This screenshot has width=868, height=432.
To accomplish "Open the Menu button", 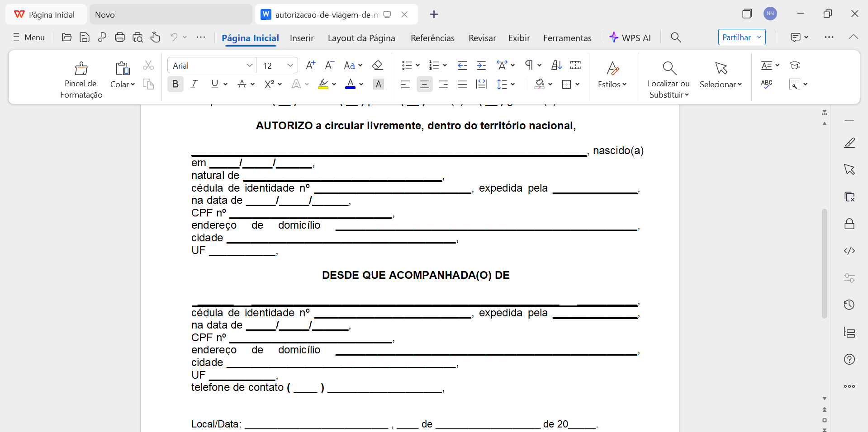I will (x=29, y=38).
